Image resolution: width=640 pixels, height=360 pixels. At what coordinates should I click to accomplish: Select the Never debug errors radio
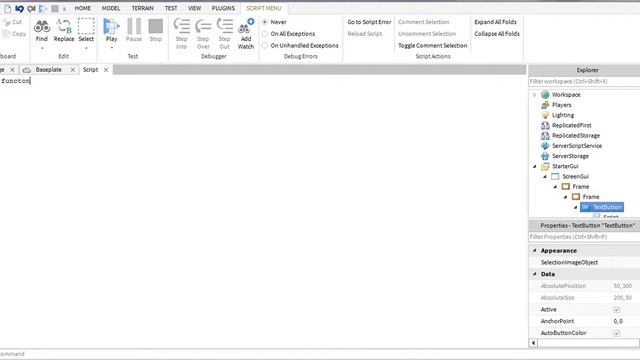[x=265, y=22]
